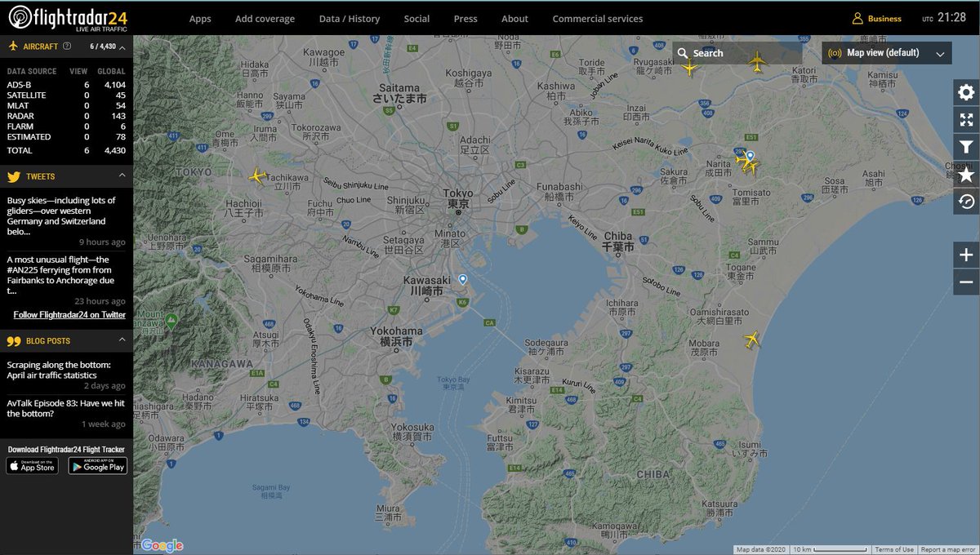This screenshot has width=980, height=555.
Task: Click inside the Search field
Action: pos(735,52)
